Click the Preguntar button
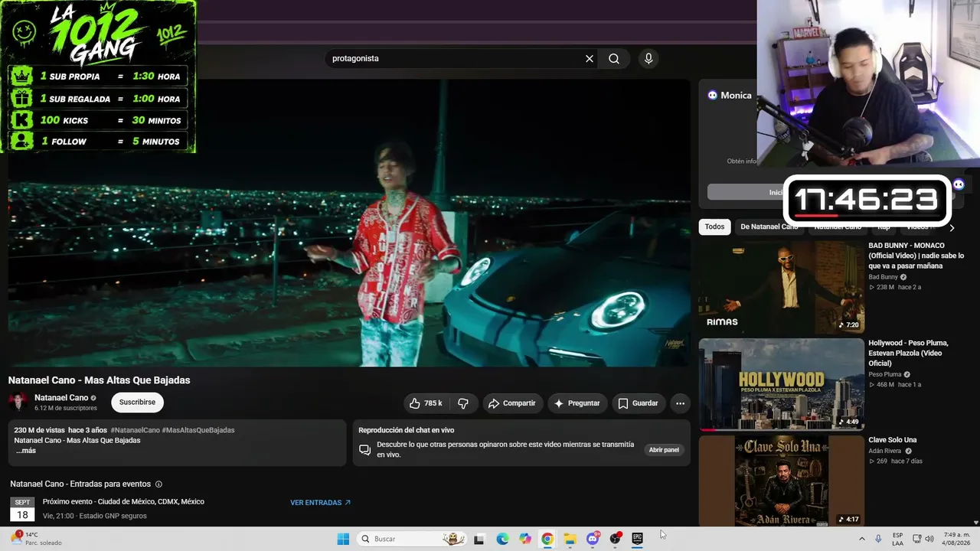 coord(577,403)
